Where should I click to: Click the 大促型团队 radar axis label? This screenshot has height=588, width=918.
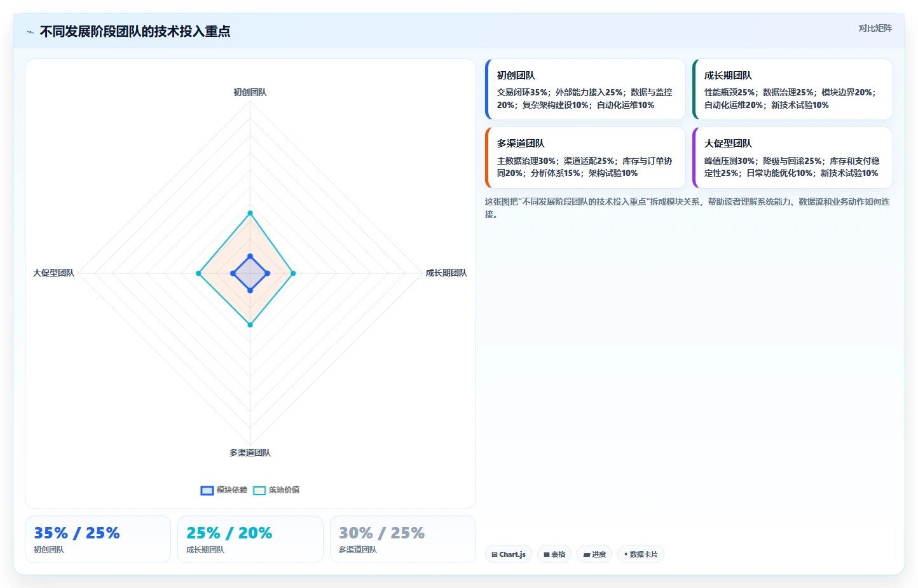click(53, 273)
